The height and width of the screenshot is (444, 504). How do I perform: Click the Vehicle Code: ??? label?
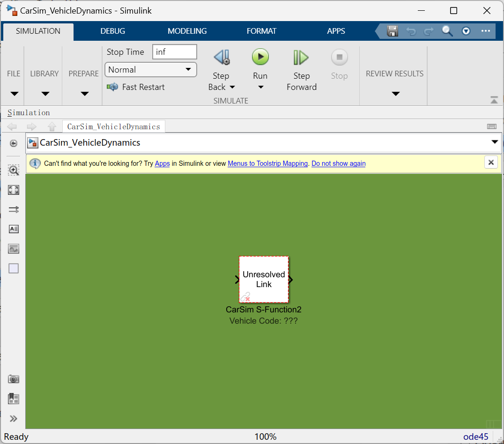(x=264, y=321)
